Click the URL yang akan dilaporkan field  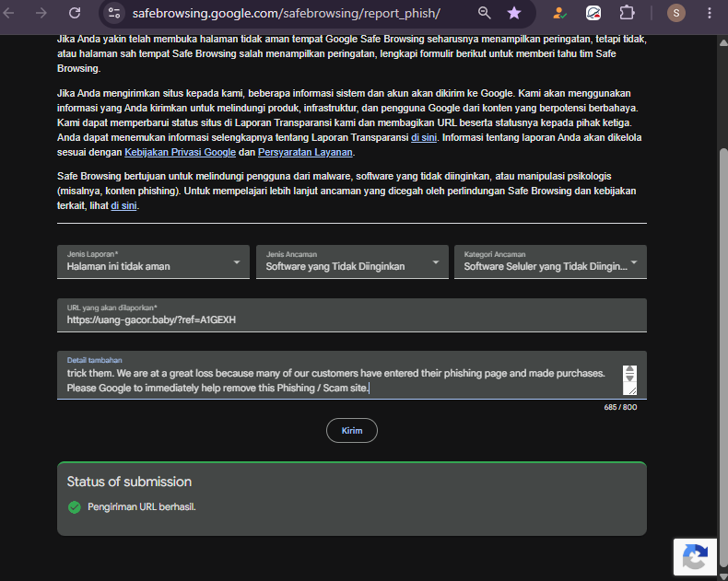[352, 316]
